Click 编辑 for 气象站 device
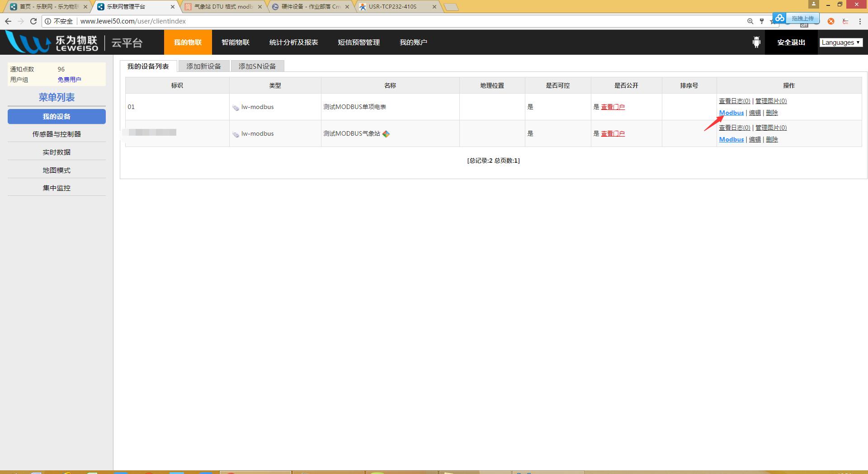868x474 pixels. click(x=755, y=139)
